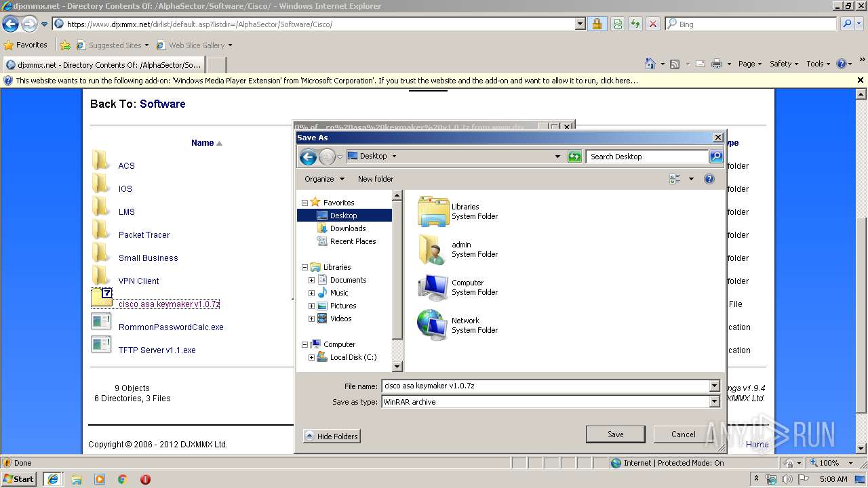Screen dimensions: 868x488
Task: Click the Print icon in command bar
Action: [717, 64]
